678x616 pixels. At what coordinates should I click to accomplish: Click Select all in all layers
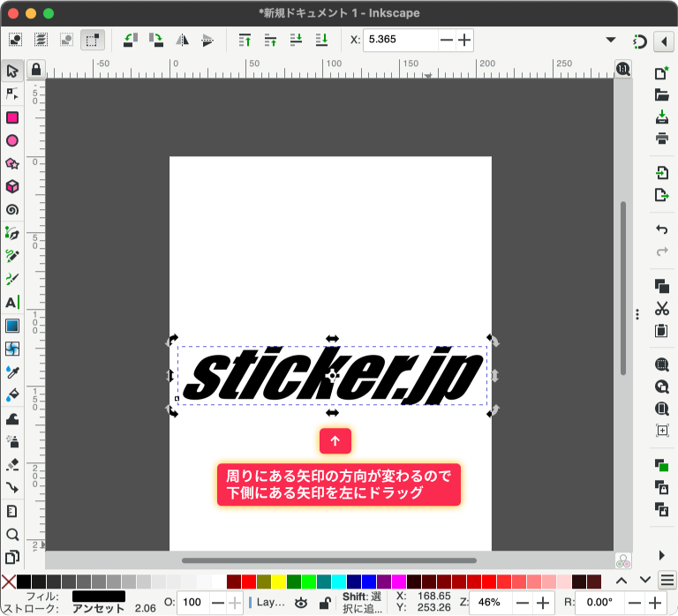coord(41,40)
